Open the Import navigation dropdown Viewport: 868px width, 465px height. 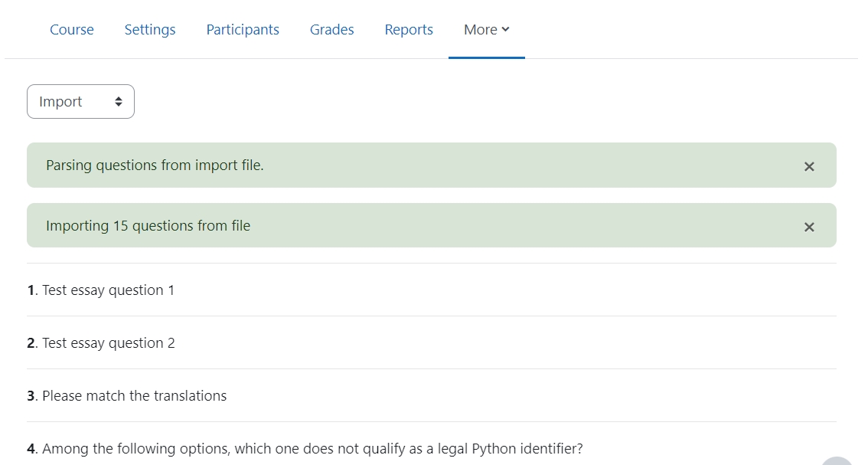[80, 101]
